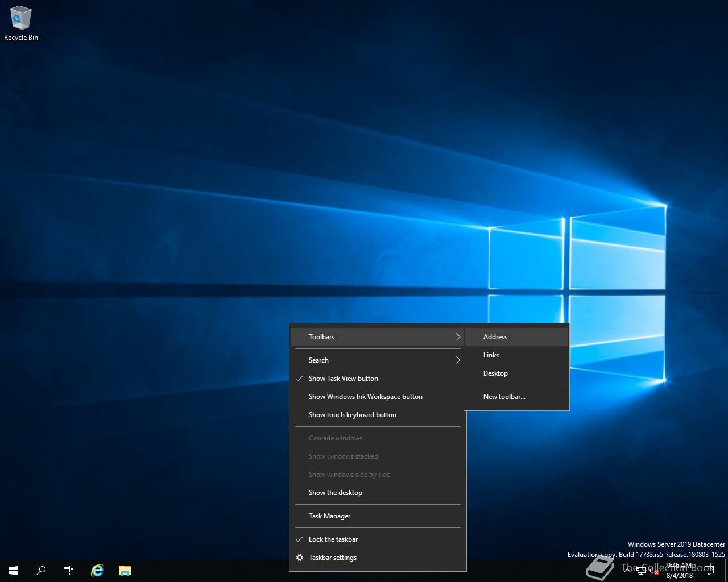Screen dimensions: 728x582
Task: Expand the Search submenu arrow
Action: 458,360
